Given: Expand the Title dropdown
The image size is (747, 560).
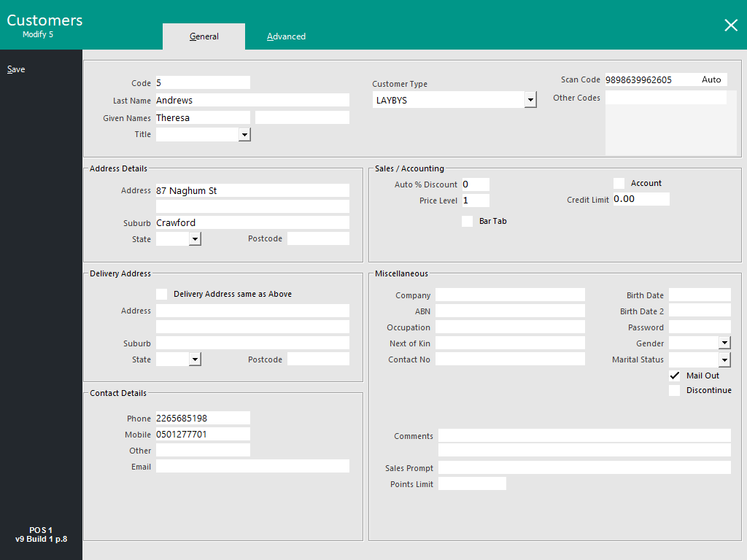Looking at the screenshot, I should click(246, 134).
